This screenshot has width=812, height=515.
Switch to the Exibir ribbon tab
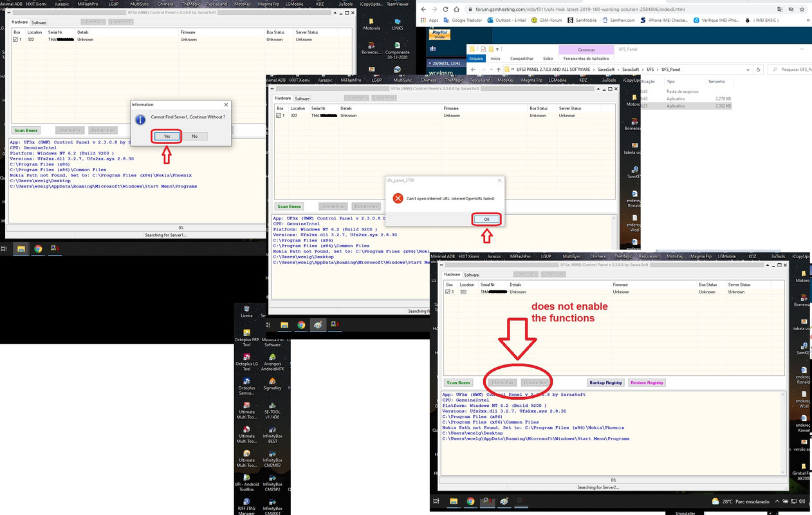pos(548,59)
